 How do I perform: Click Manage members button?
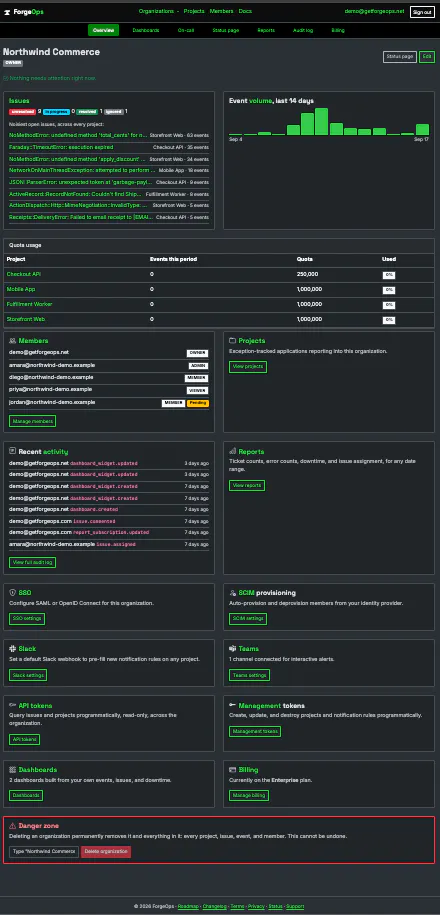pyautogui.click(x=33, y=421)
